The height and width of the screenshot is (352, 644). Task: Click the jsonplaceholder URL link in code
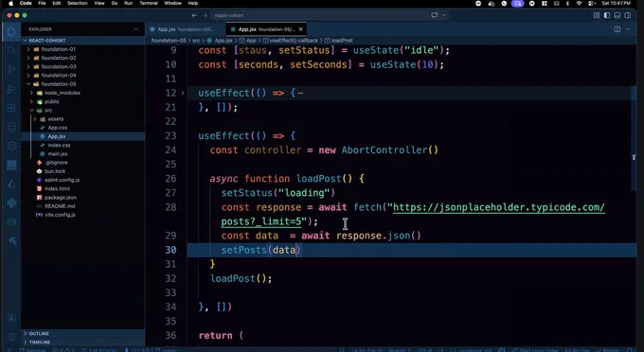[498, 207]
